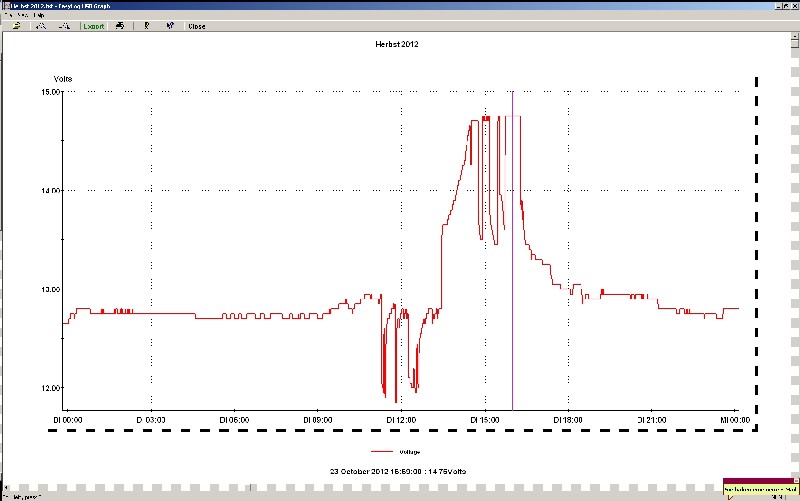Image resolution: width=800 pixels, height=501 pixels.
Task: Click the application icon in title bar
Action: pyautogui.click(x=5, y=5)
